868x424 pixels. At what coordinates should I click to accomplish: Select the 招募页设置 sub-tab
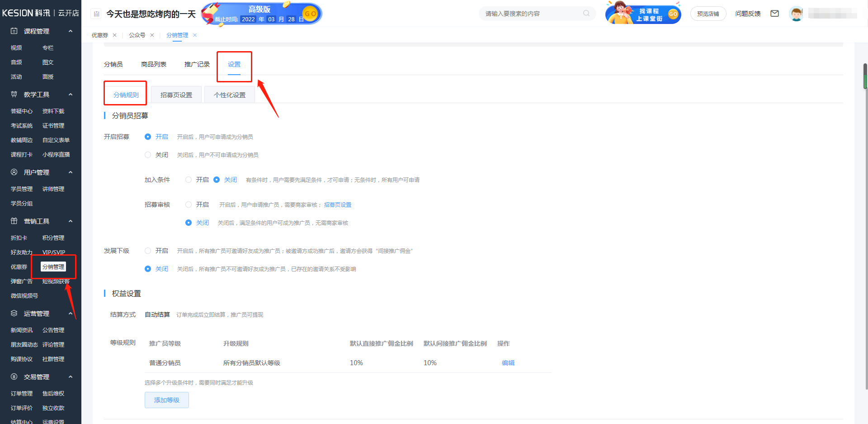tap(176, 95)
